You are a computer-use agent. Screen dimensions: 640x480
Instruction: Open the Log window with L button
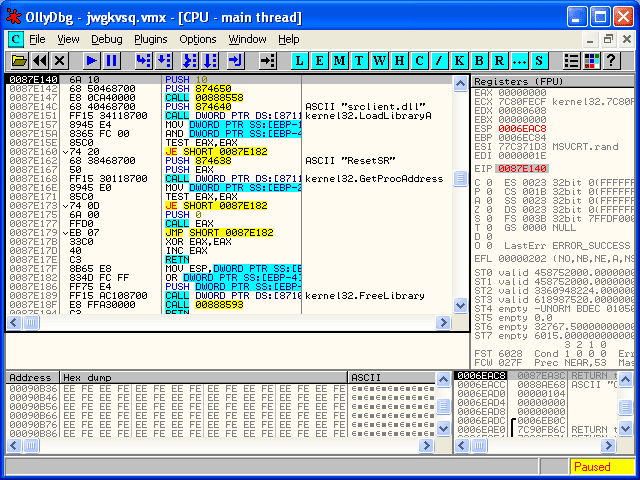click(x=299, y=61)
